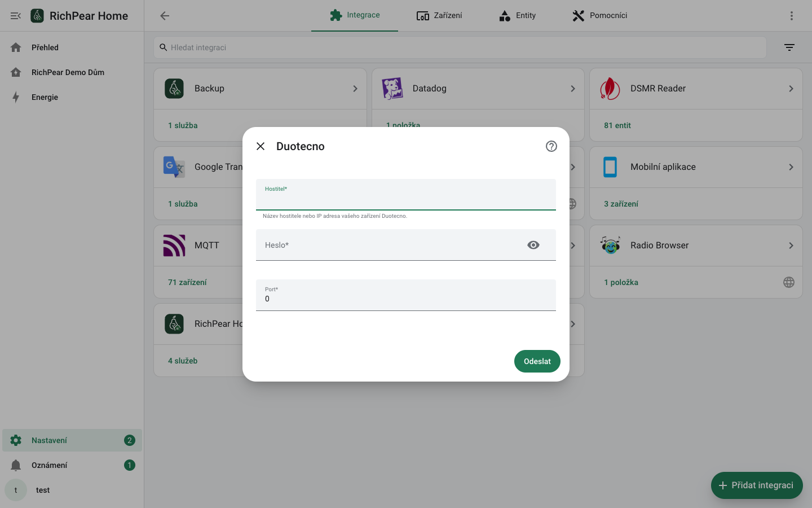The image size is (812, 508).
Task: Expand the Datadog integration chevron
Action: 573,89
